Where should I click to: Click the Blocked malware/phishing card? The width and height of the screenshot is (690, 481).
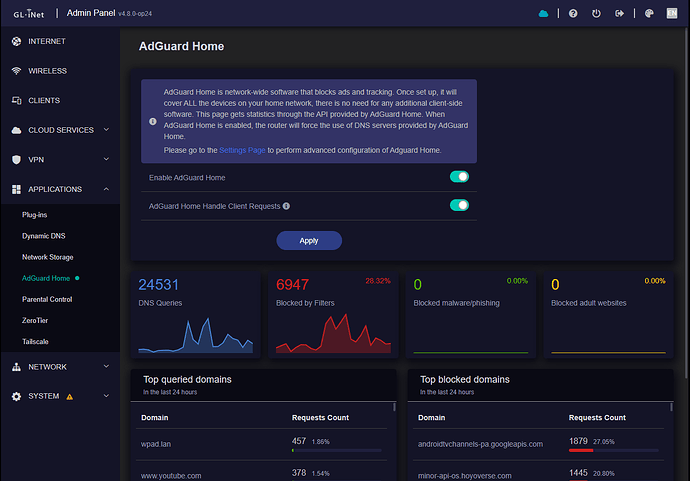tap(471, 314)
